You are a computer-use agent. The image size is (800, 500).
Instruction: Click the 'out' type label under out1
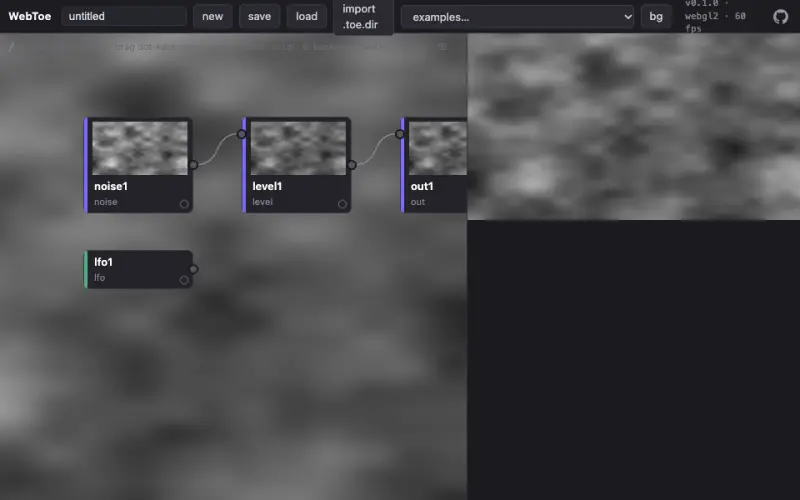(x=417, y=202)
